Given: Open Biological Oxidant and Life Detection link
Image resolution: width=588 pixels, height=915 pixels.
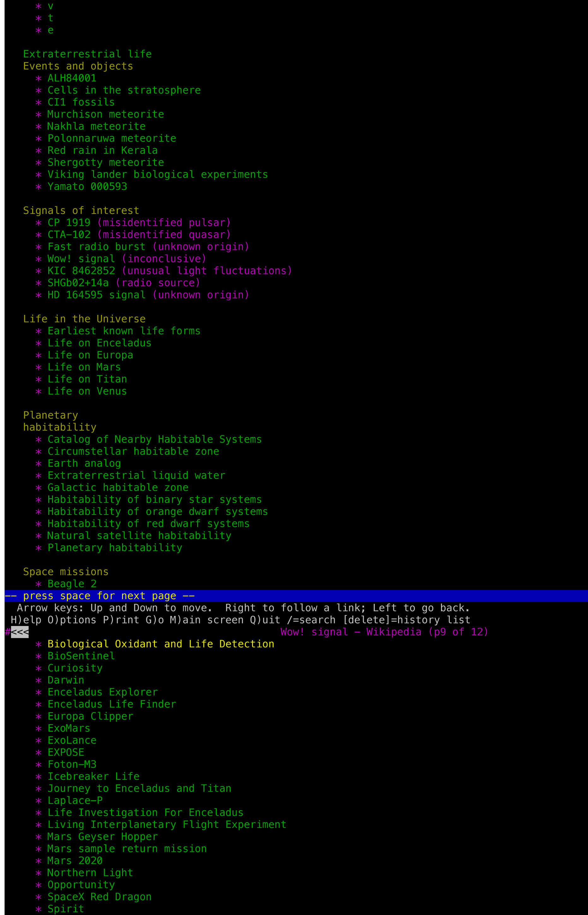Looking at the screenshot, I should point(161,644).
